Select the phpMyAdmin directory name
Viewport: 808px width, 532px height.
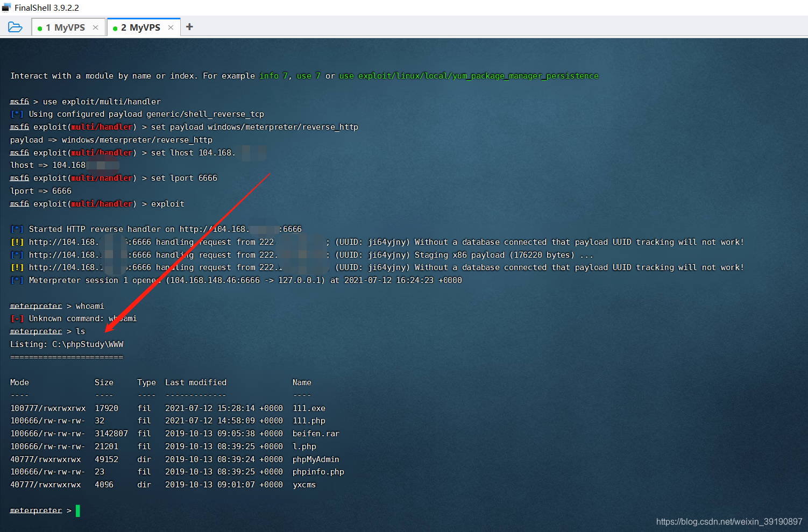316,459
